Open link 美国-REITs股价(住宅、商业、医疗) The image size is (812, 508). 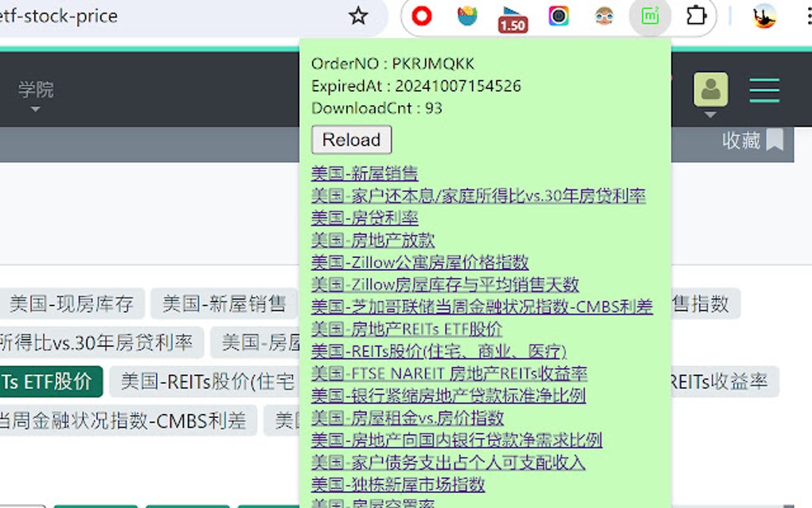pyautogui.click(x=439, y=351)
